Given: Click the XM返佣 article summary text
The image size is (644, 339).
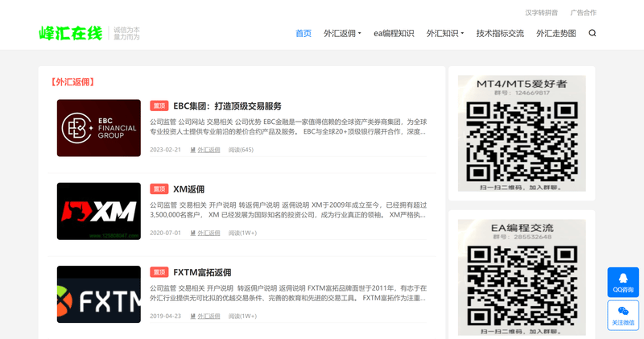Looking at the screenshot, I should point(288,209).
